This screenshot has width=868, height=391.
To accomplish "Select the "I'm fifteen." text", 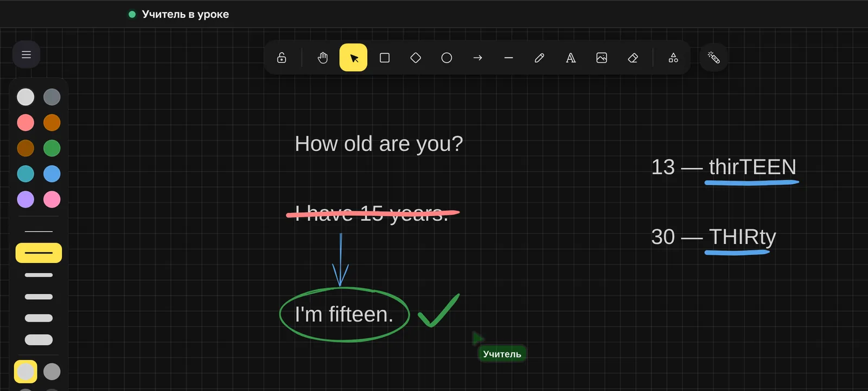I will tap(344, 314).
